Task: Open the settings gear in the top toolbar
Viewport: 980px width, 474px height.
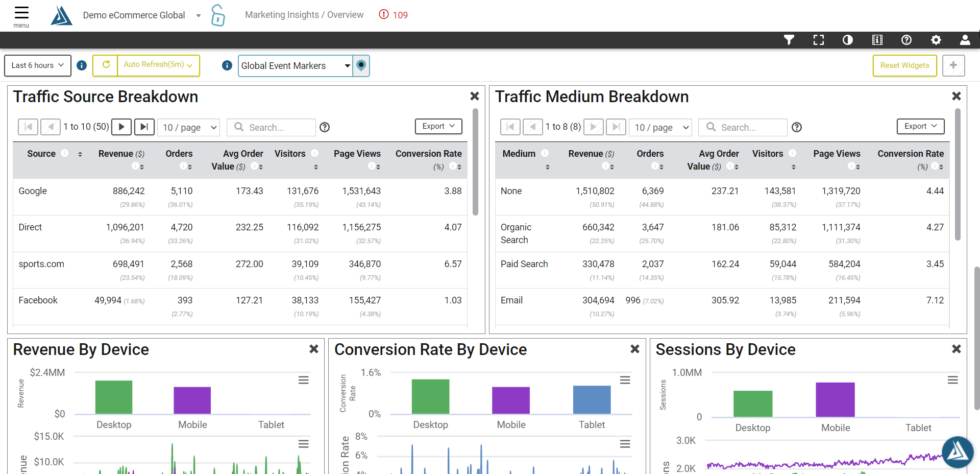Action: (x=936, y=40)
